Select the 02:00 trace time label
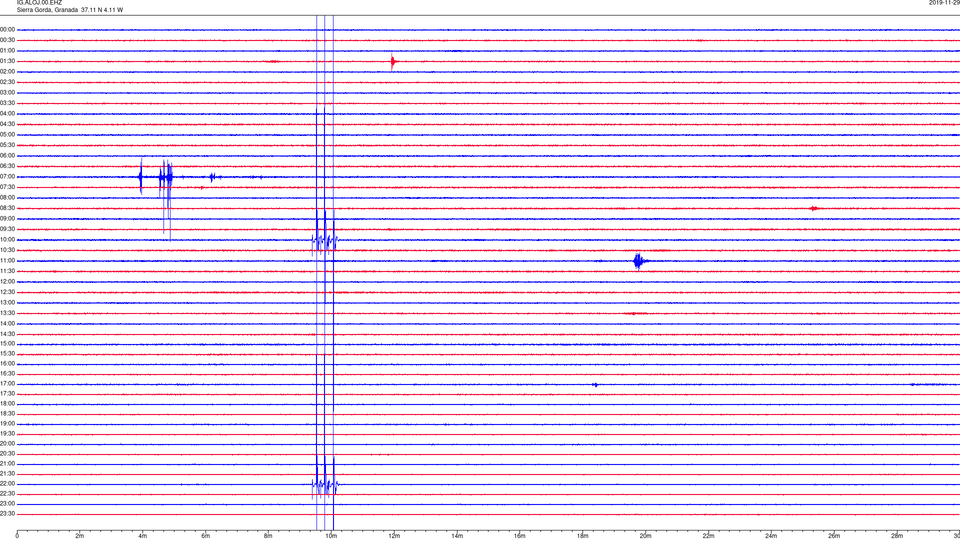The width and height of the screenshot is (960, 540). [x=7, y=72]
